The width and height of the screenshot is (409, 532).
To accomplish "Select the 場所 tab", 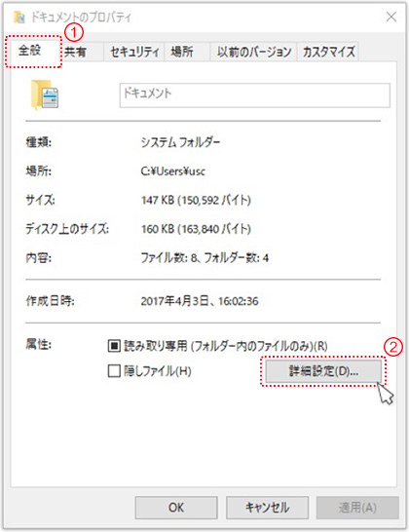I will pos(187,52).
